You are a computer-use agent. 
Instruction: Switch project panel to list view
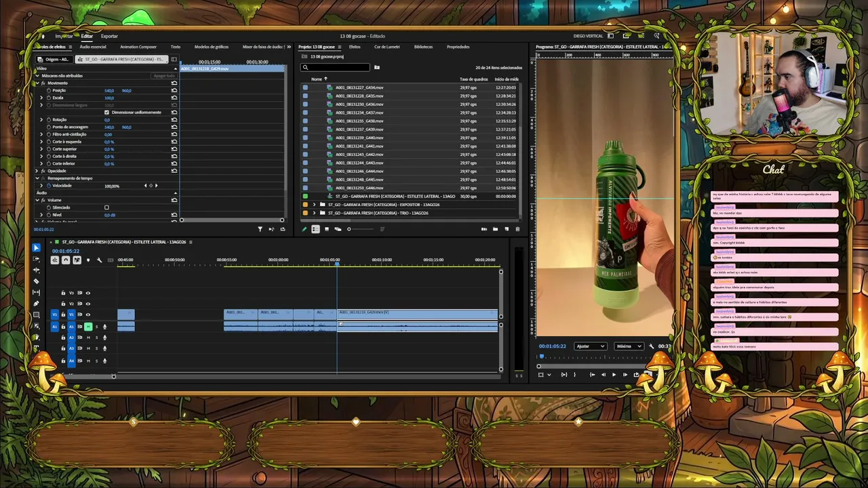[315, 229]
